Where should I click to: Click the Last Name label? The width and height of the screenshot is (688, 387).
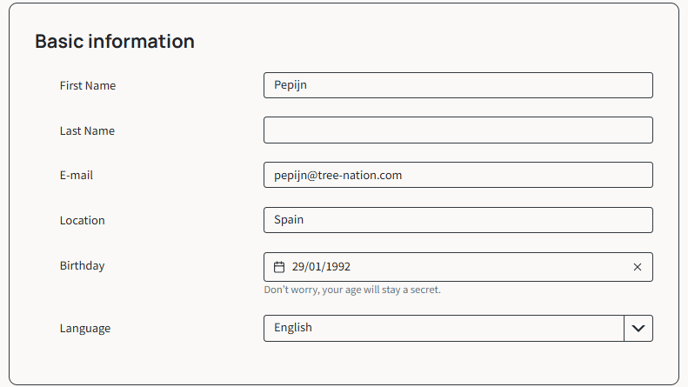click(x=87, y=131)
